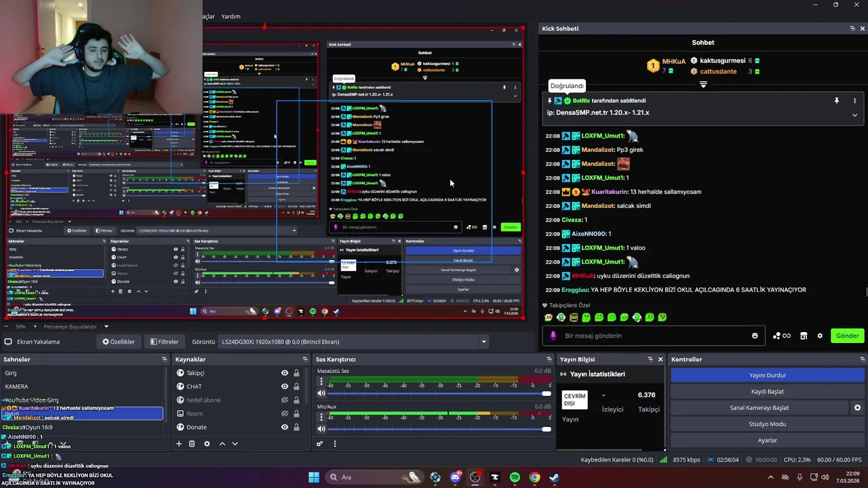Move the selected source up
868x488 pixels.
pos(222,444)
